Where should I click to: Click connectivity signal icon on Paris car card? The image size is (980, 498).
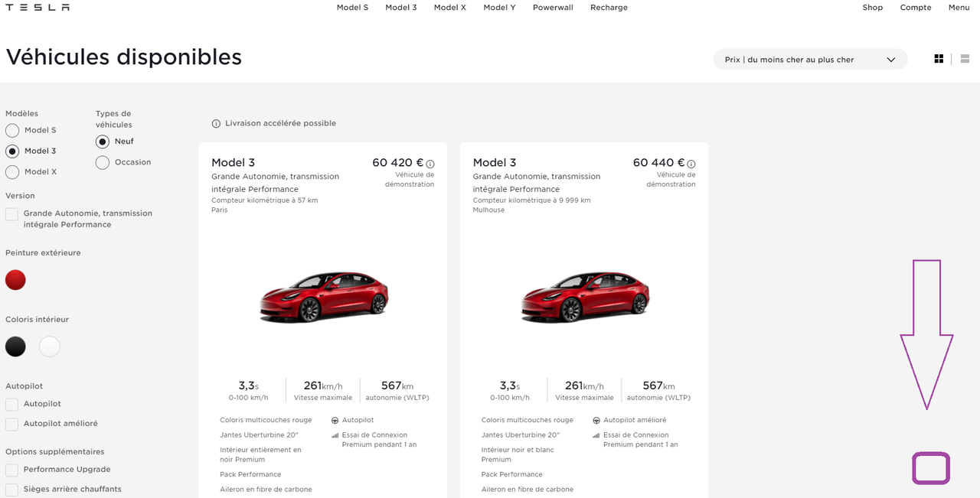pyautogui.click(x=335, y=435)
